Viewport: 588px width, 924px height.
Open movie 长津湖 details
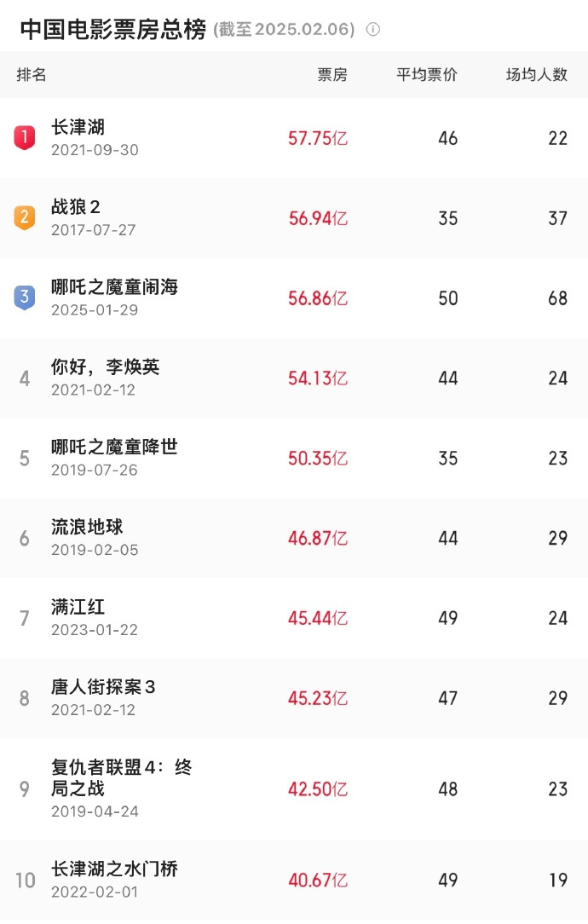[78, 128]
